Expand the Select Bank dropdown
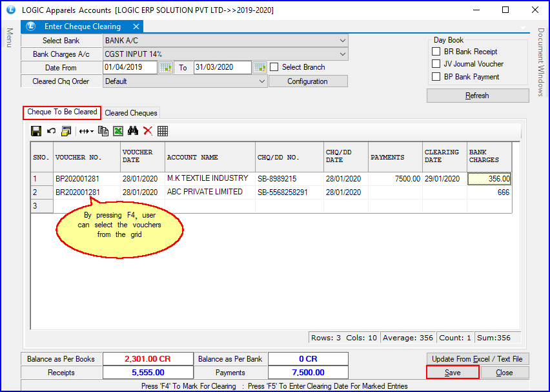 point(343,41)
